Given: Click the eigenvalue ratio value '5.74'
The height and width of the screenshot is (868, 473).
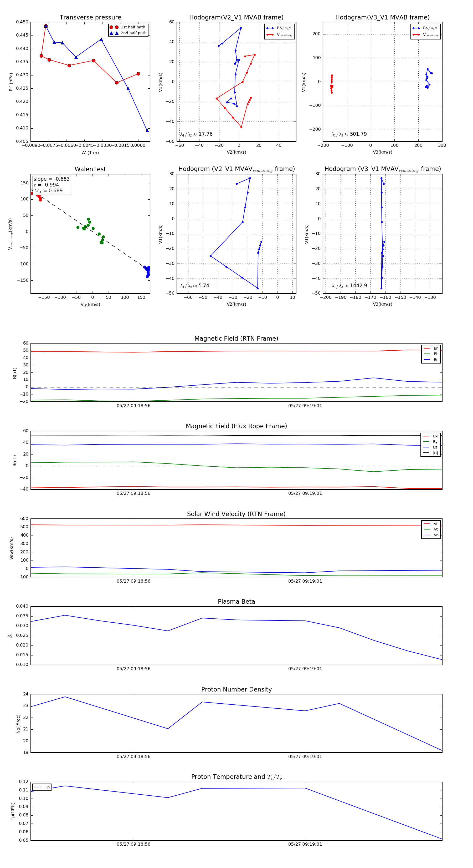Looking at the screenshot, I should coord(204,286).
